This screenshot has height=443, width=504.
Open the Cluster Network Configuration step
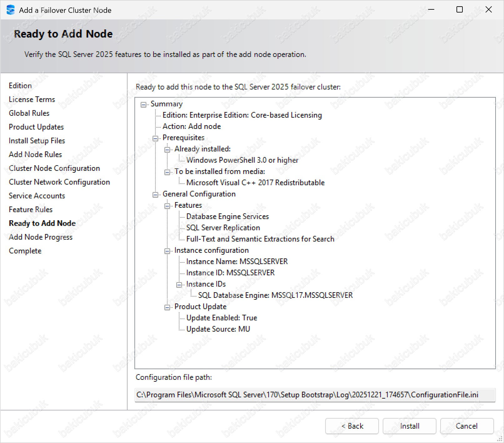coord(59,182)
